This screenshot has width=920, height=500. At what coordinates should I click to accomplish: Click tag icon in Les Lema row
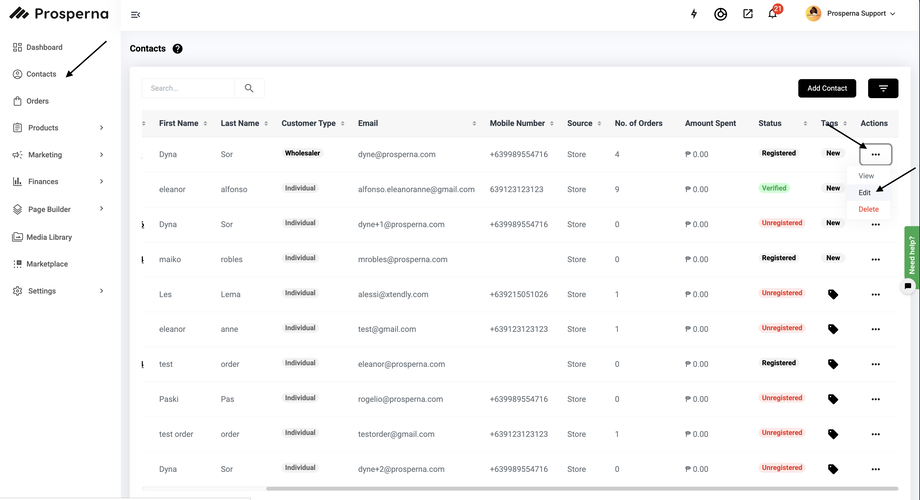pyautogui.click(x=833, y=294)
